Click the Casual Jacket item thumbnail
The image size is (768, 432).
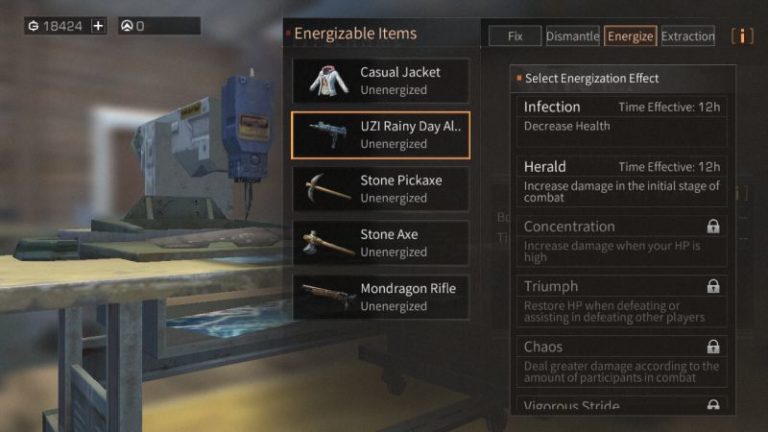coord(329,81)
